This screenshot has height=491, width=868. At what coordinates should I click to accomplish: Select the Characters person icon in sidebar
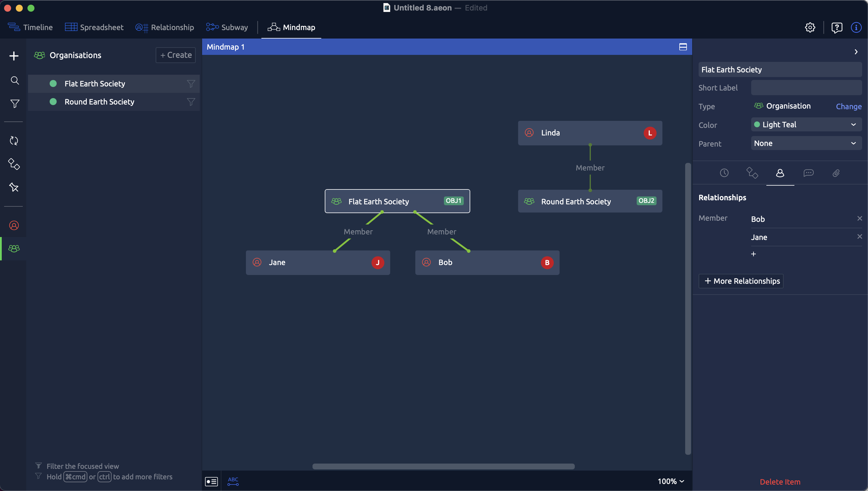pyautogui.click(x=14, y=225)
